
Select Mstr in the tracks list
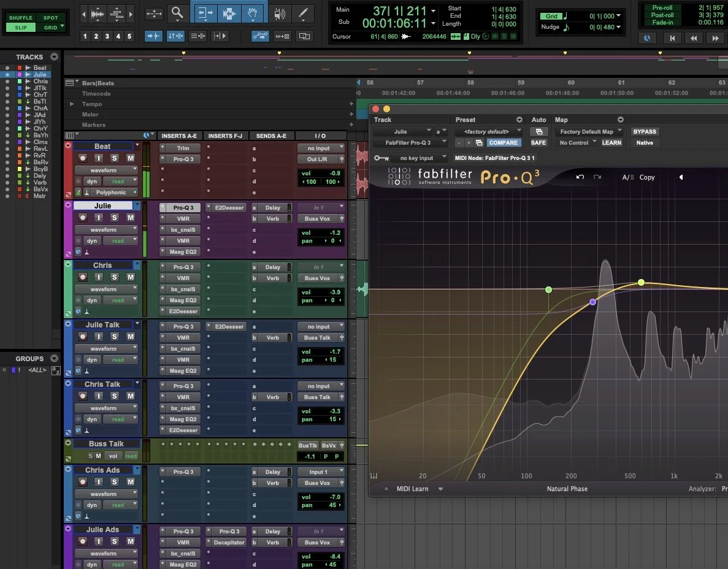click(x=39, y=196)
